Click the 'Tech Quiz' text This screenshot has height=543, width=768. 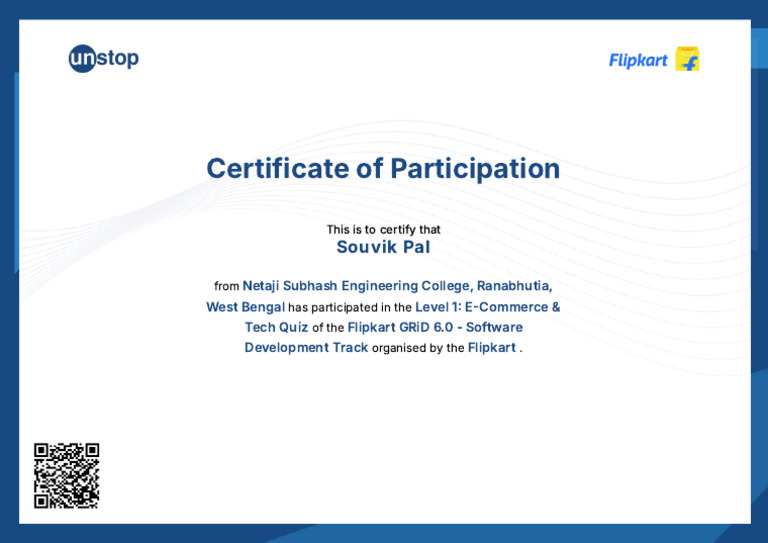276,327
